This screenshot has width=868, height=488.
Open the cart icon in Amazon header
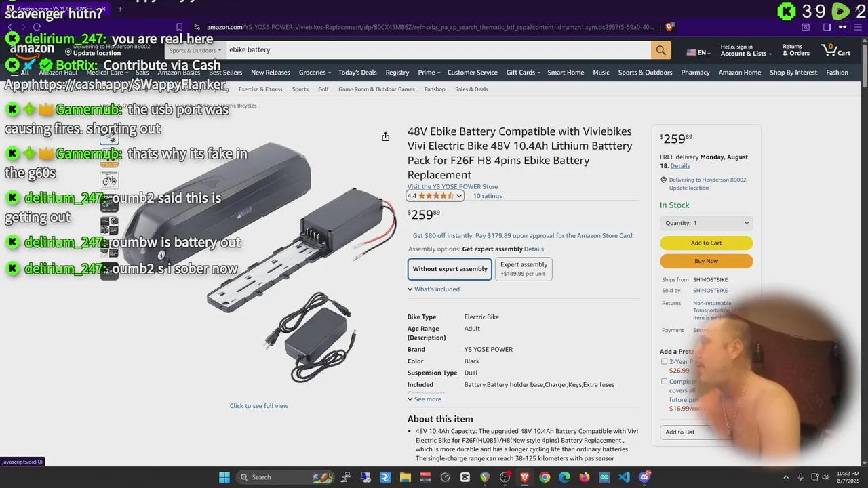[835, 50]
